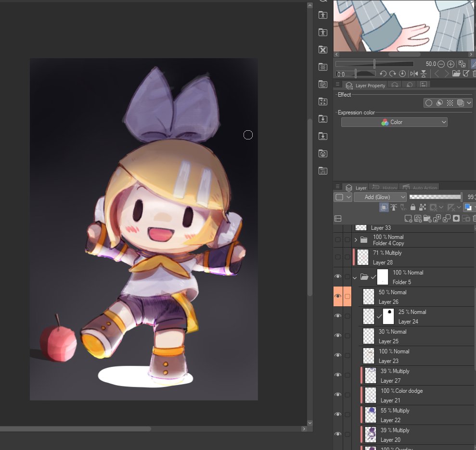Open the mask options dropdown arrow
Image resolution: width=476 pixels, height=450 pixels.
(x=441, y=207)
